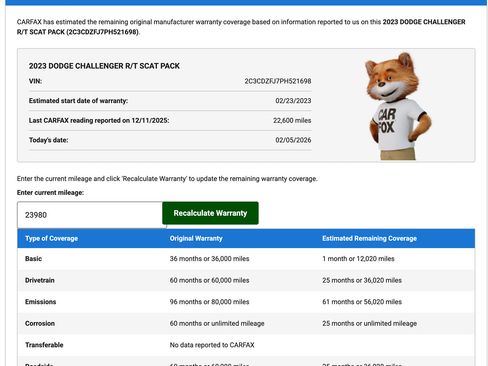Click the 'Today's date:' label
488x366 pixels.
click(x=48, y=140)
